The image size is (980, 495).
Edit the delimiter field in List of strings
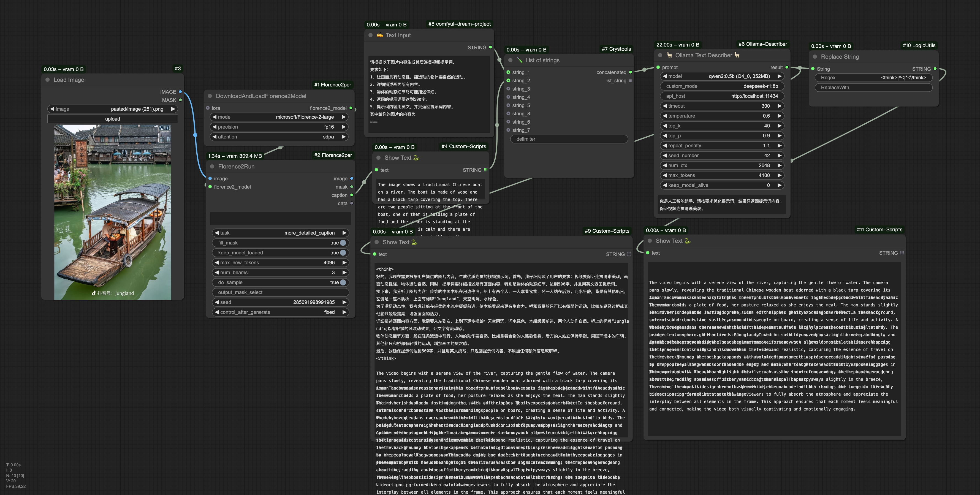point(569,139)
